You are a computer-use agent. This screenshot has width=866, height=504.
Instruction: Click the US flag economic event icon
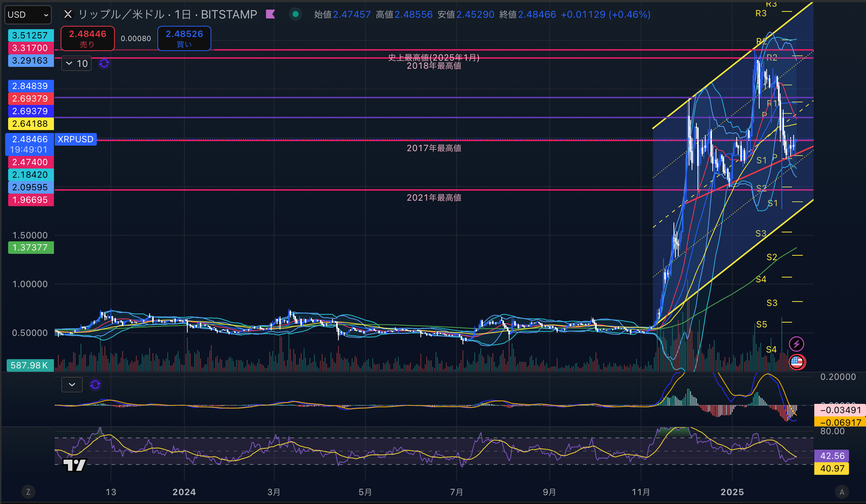[x=797, y=362]
